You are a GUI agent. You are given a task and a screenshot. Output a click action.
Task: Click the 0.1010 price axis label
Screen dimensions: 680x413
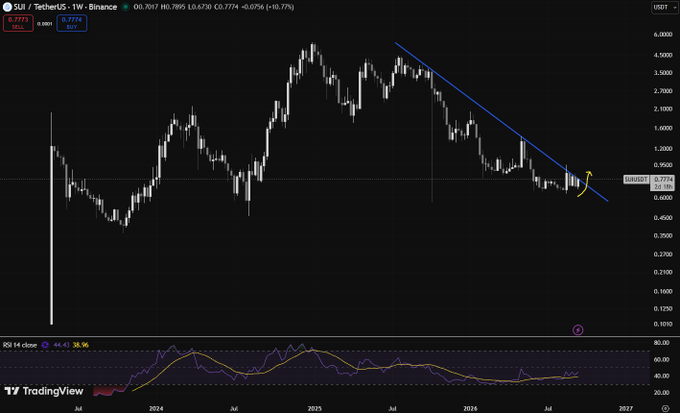[x=663, y=324]
